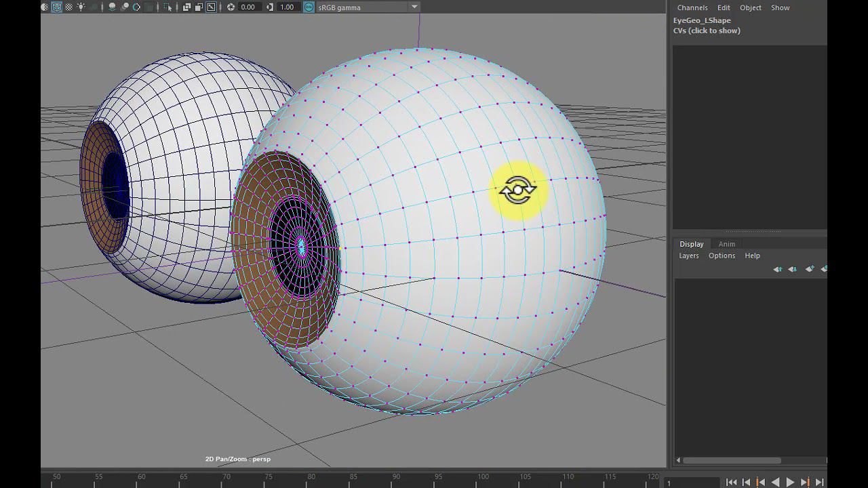
Task: Open the Edit menu in Channel Box
Action: tap(724, 7)
